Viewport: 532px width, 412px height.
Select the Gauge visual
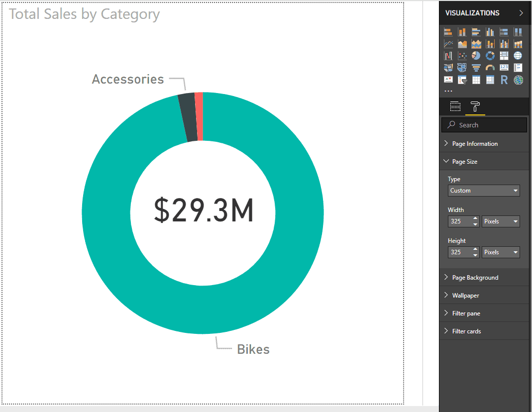(490, 68)
